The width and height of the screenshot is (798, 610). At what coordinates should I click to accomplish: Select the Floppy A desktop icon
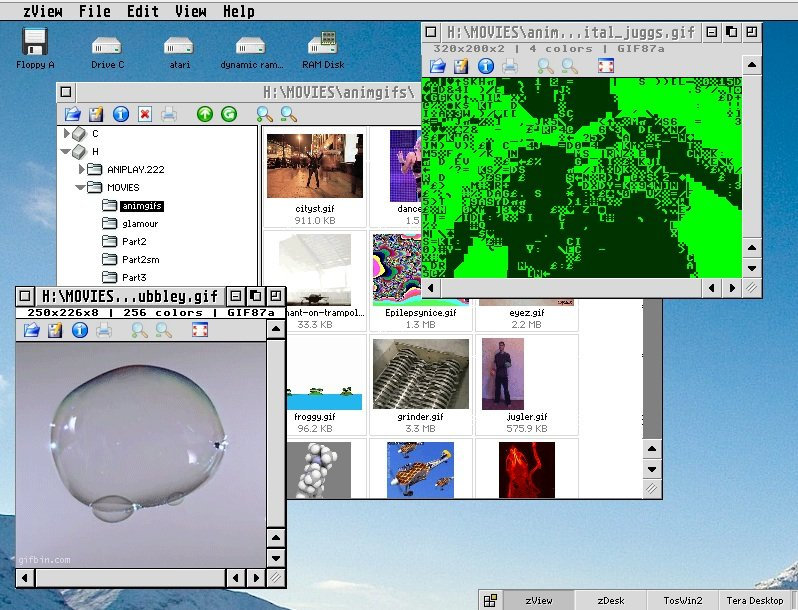pyautogui.click(x=35, y=48)
